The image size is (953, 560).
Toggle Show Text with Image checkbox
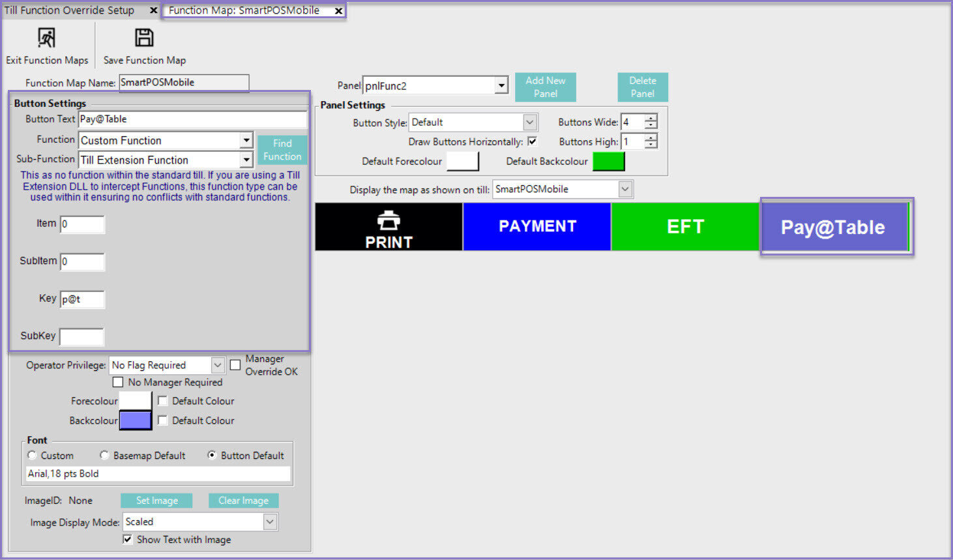128,539
